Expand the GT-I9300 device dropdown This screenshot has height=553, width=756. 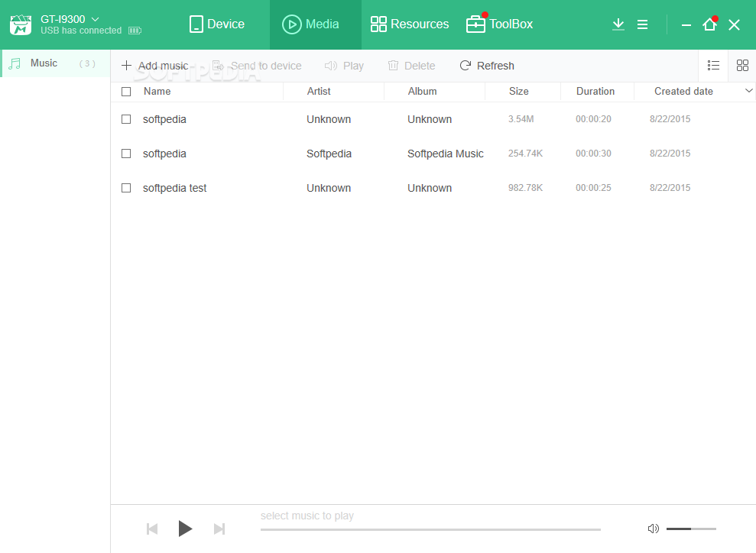(95, 19)
